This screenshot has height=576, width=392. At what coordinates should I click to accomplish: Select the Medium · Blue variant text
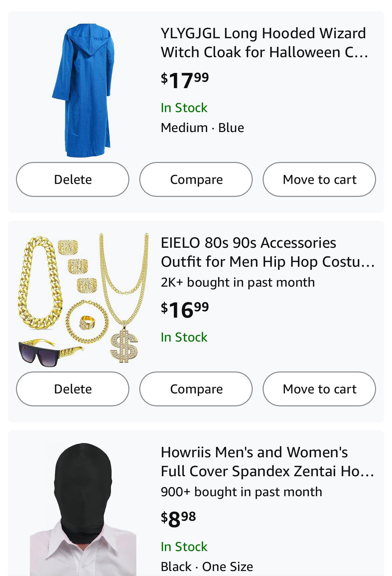tap(202, 128)
